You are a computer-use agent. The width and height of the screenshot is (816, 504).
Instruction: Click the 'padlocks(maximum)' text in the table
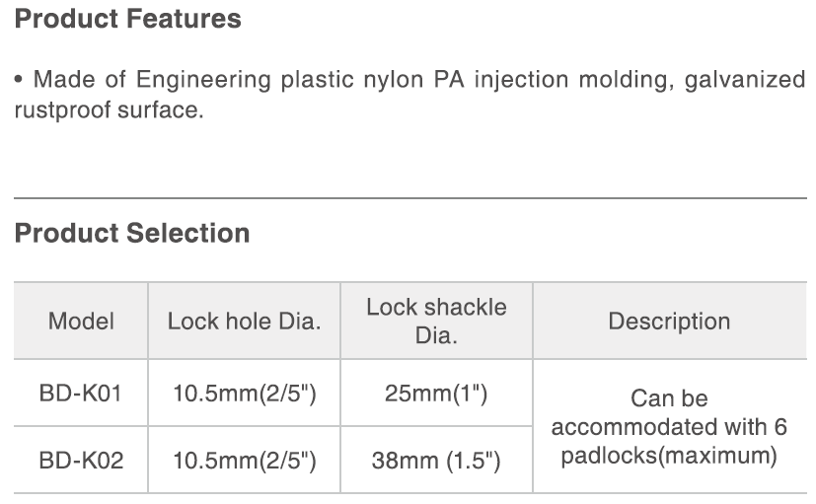(669, 456)
